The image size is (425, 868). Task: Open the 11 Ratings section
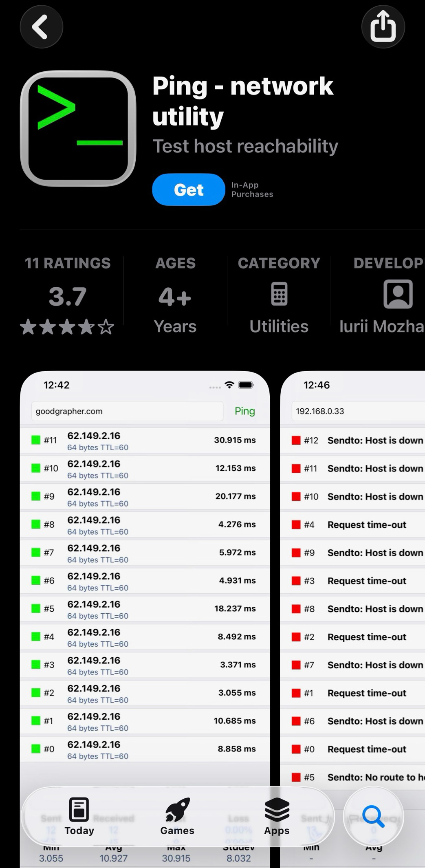click(x=68, y=263)
